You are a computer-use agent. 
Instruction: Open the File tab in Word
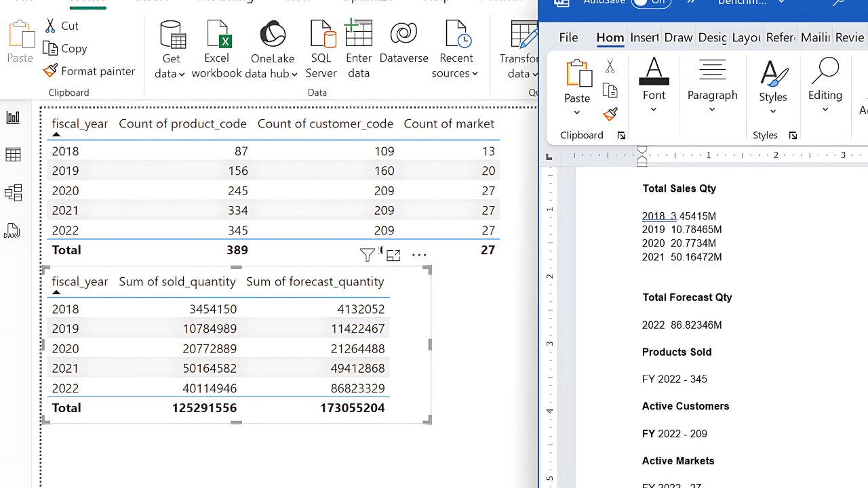568,38
